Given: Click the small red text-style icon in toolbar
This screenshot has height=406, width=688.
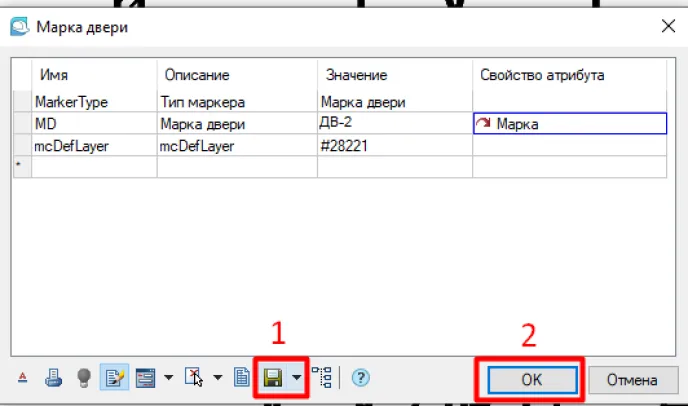Looking at the screenshot, I should pos(24,378).
